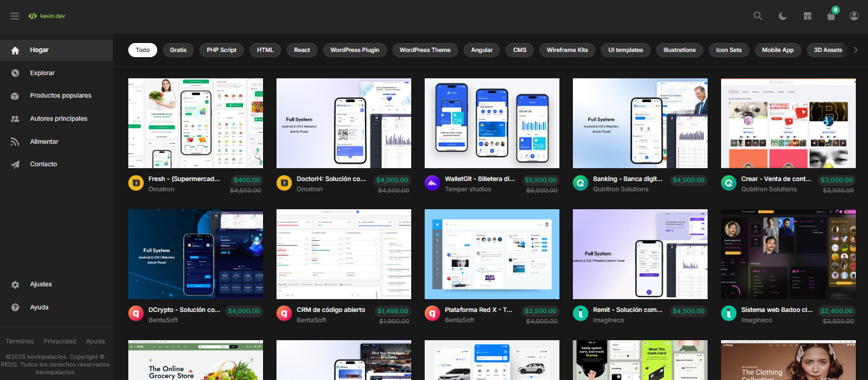Open the CRM de código abierto thumbnail
868x380 pixels.
(344, 254)
